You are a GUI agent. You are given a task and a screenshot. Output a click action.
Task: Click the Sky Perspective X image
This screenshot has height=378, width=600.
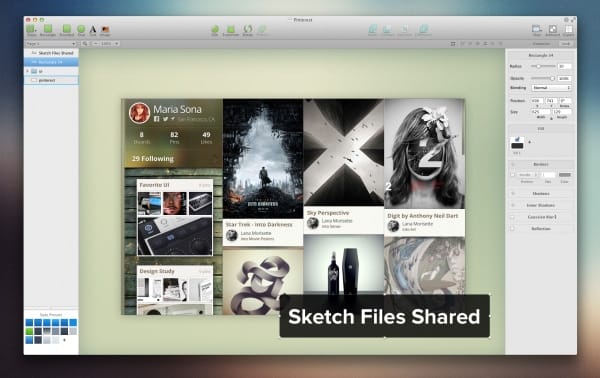[344, 152]
